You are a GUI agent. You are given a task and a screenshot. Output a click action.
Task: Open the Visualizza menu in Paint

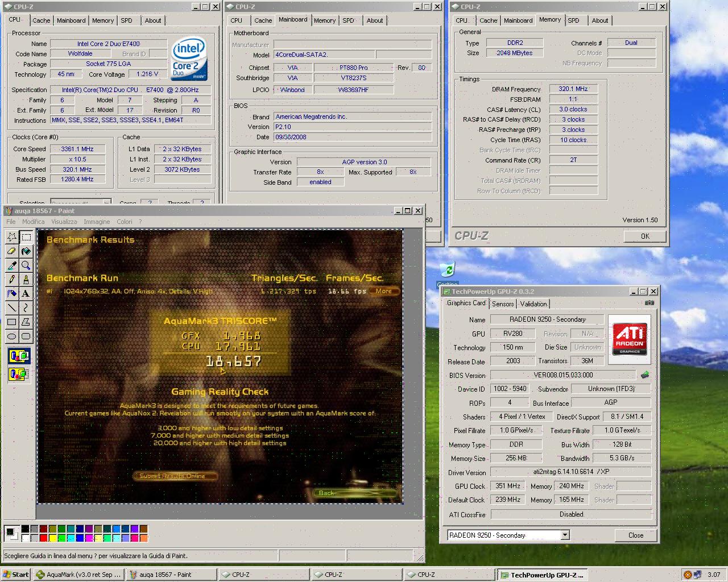(64, 222)
